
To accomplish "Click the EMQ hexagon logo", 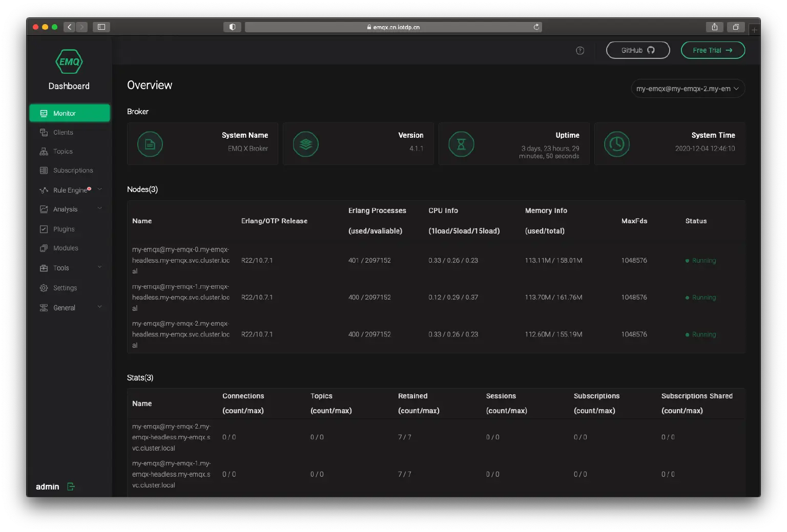I will click(x=69, y=61).
